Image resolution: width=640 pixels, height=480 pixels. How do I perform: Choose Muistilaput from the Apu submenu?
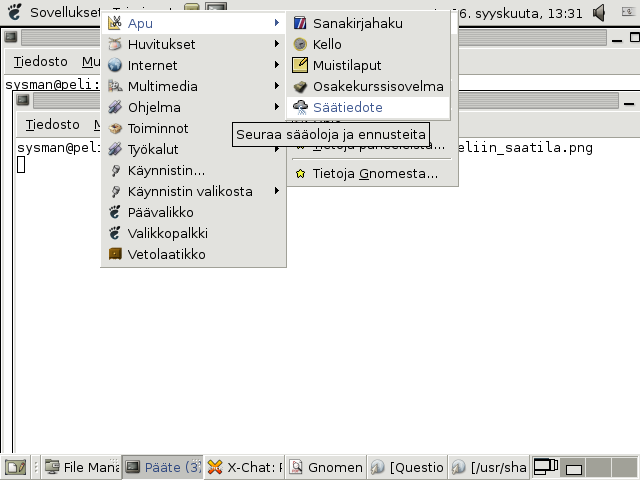368,65
